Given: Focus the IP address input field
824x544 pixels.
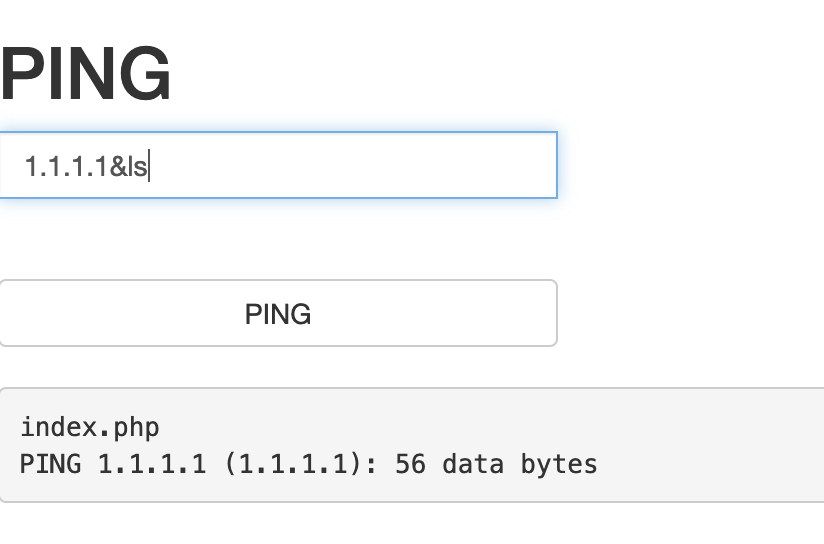Looking at the screenshot, I should point(277,165).
